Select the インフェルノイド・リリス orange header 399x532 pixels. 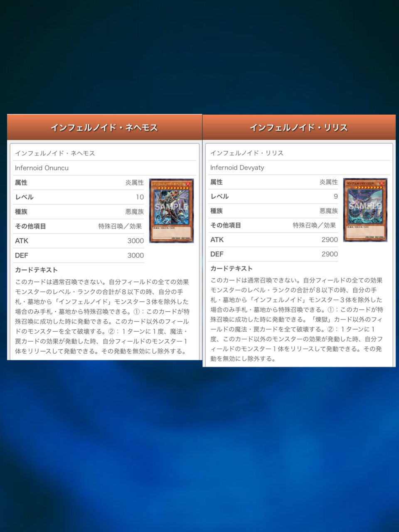click(x=299, y=128)
